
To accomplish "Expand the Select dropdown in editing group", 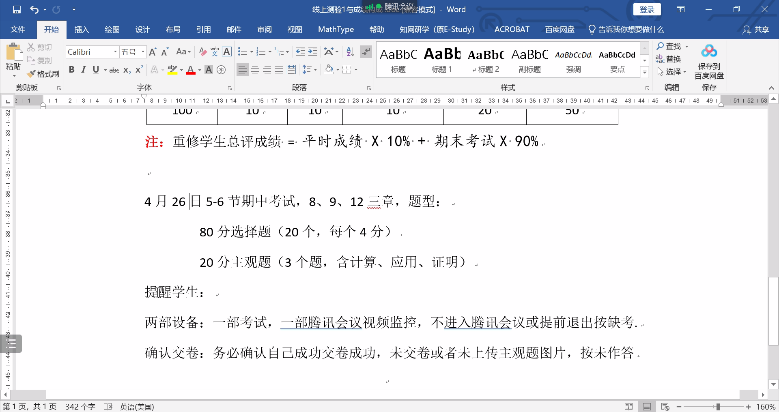I will click(685, 71).
